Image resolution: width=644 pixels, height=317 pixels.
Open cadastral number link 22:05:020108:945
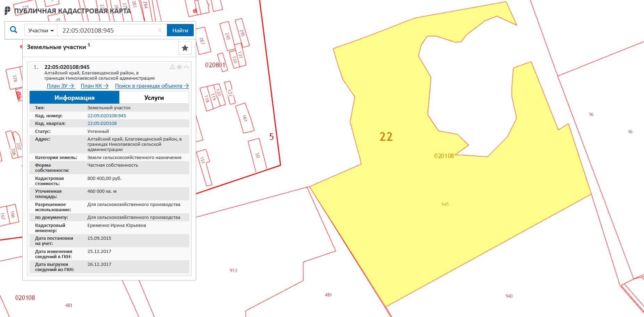[107, 116]
